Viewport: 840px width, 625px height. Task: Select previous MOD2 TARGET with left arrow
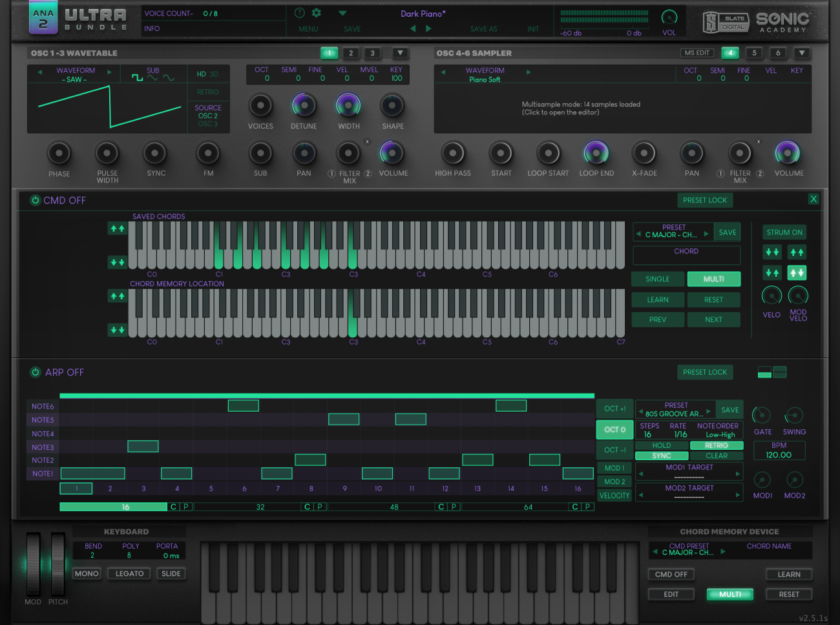pyautogui.click(x=641, y=495)
